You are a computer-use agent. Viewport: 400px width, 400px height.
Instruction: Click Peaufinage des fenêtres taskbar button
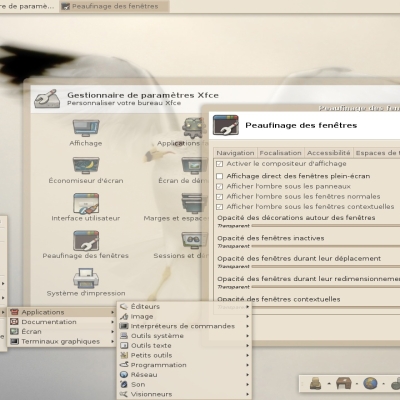114,6
